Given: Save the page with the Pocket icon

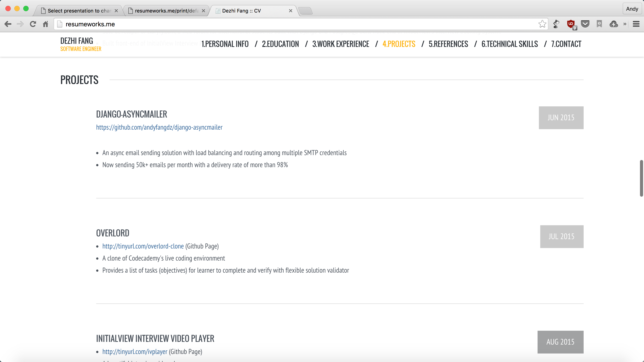Looking at the screenshot, I should click(x=585, y=24).
